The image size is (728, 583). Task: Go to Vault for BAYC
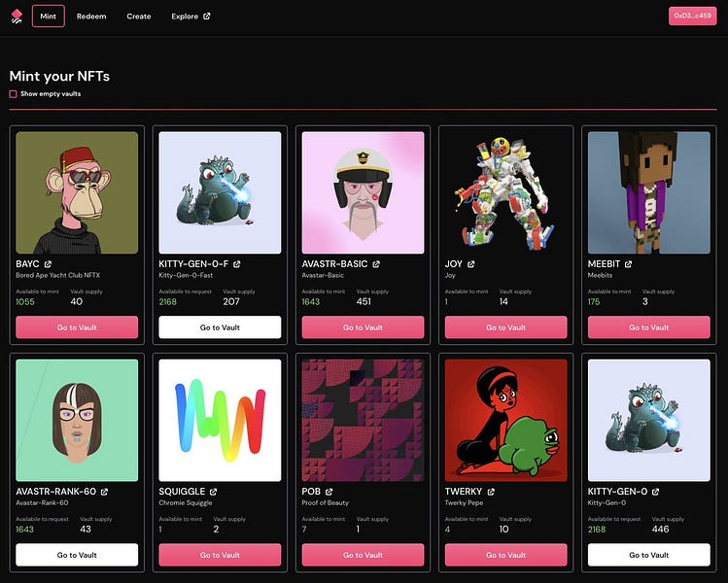[77, 327]
